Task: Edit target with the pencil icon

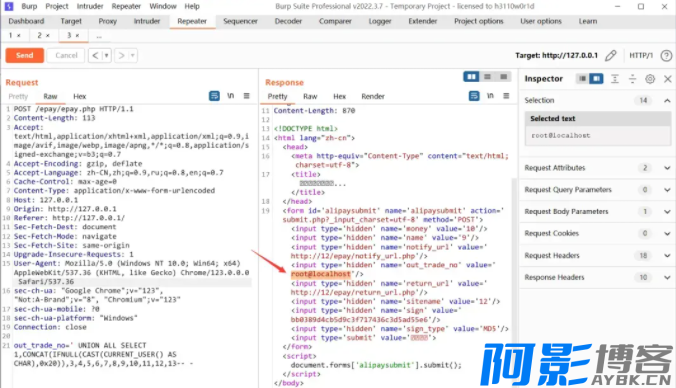Action: point(610,55)
